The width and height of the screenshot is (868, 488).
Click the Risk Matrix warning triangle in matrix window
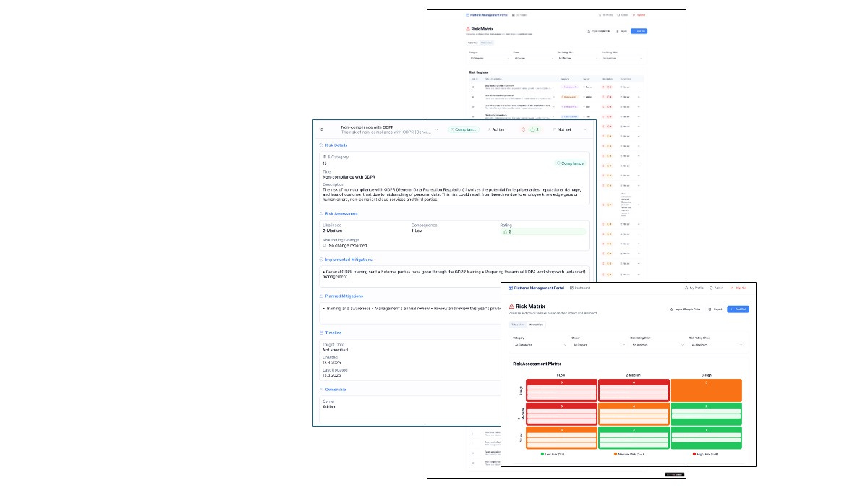pyautogui.click(x=511, y=307)
